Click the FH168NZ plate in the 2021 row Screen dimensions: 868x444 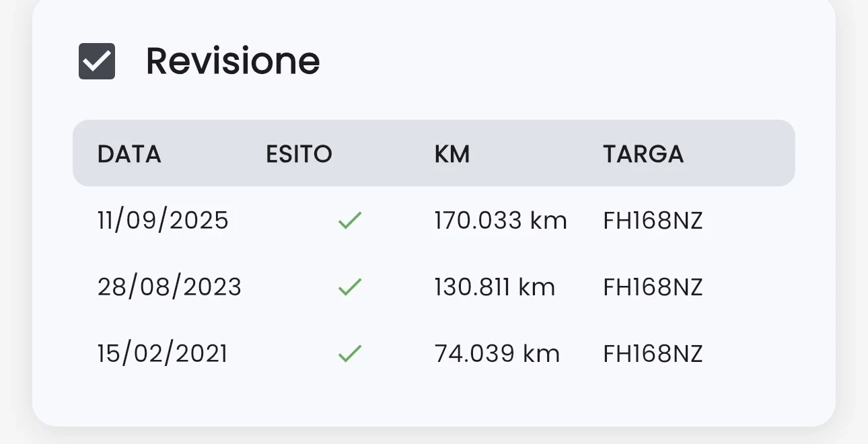(x=653, y=354)
